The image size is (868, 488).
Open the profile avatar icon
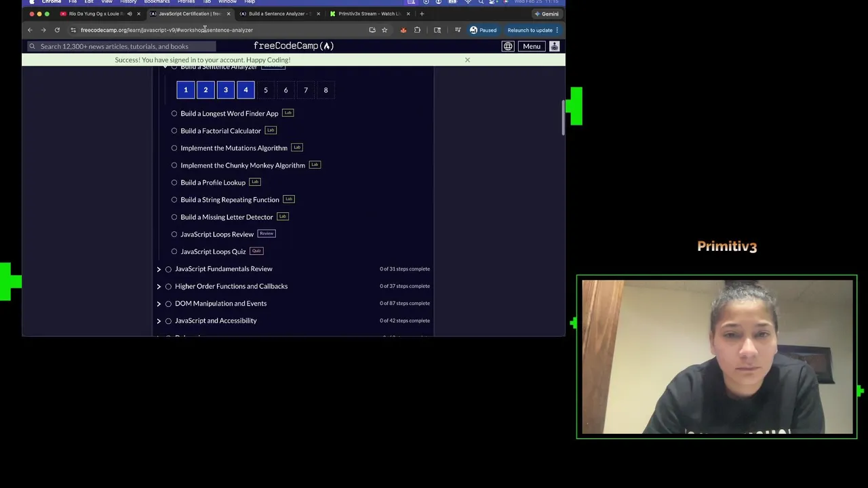pos(554,46)
